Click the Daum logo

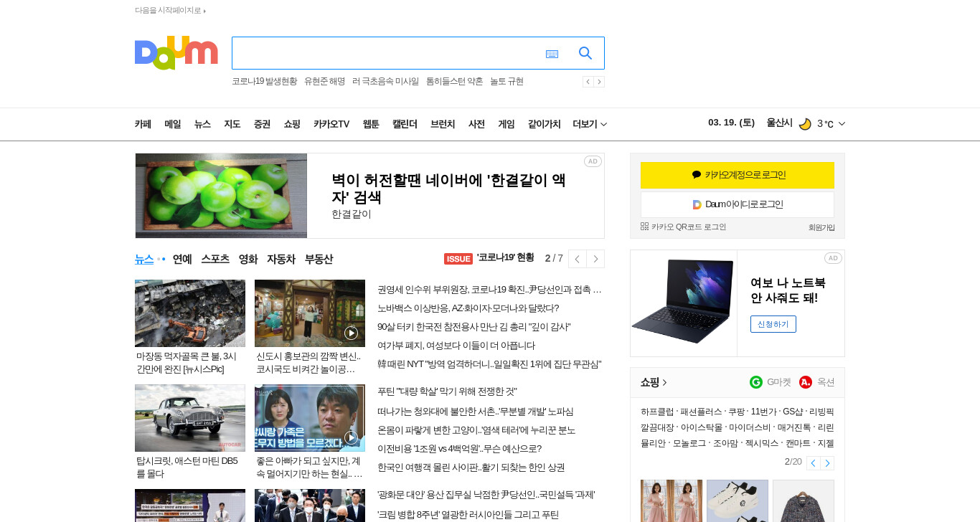176,53
